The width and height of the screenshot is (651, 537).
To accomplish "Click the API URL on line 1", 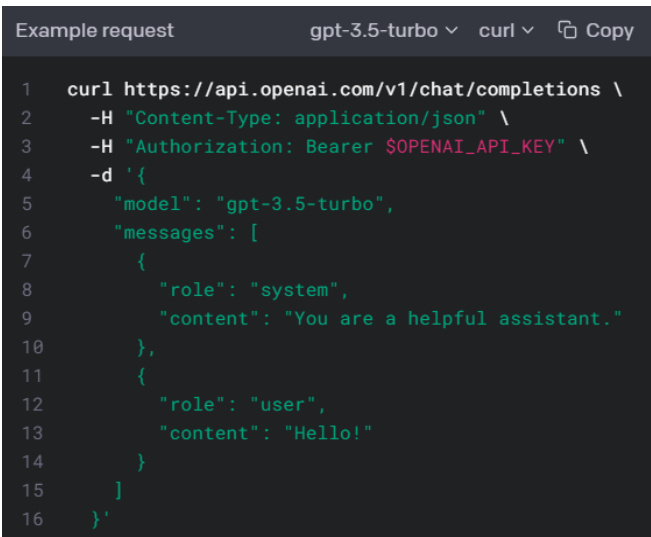I will (362, 89).
